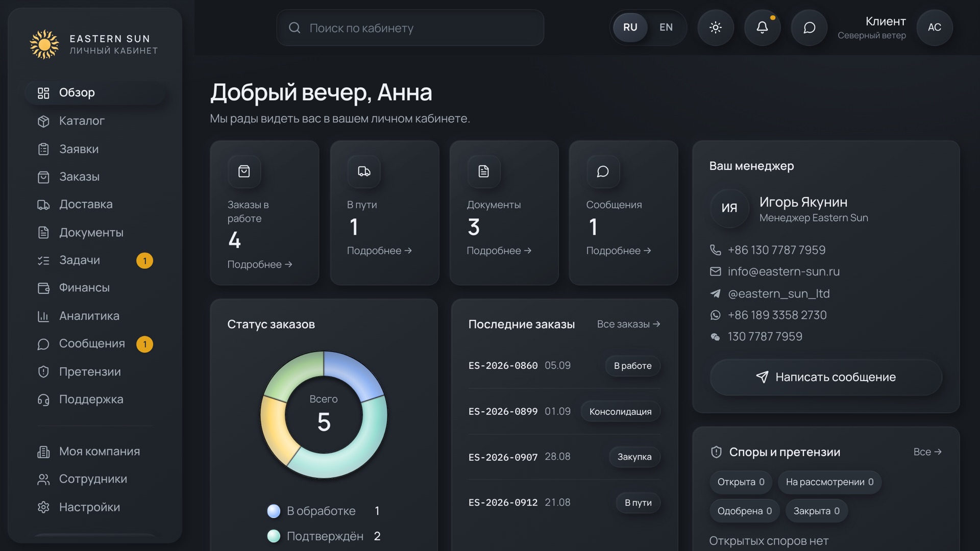This screenshot has width=980, height=551.
Task: Filter disputes by Открыта
Action: point(741,482)
